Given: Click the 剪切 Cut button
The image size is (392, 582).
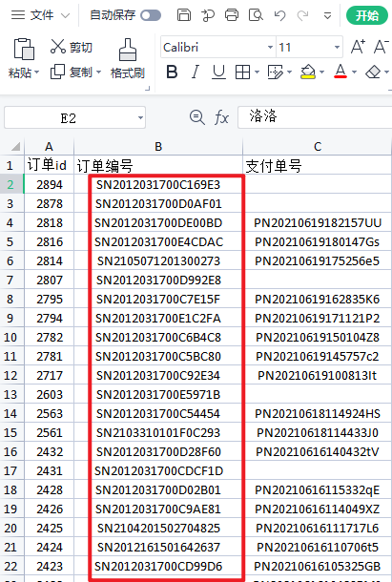Looking at the screenshot, I should 71,47.
